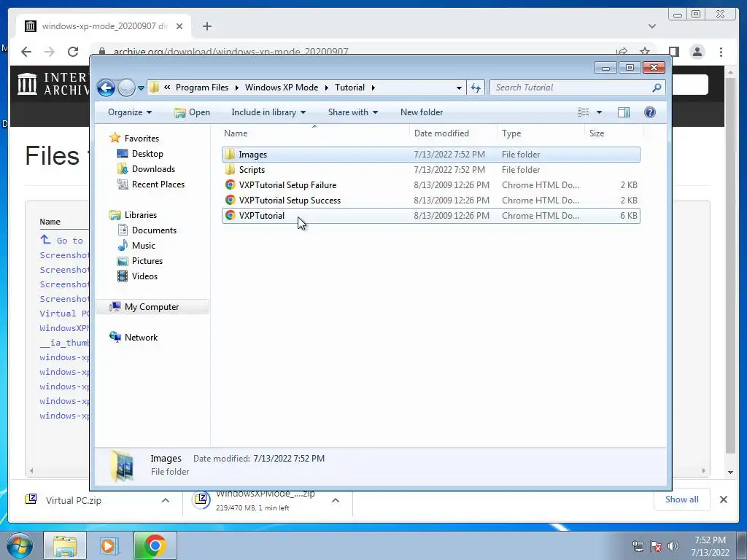Screen dimensions: 747x560
Task: Close the Chrome tab windows-xp-mode_20200907
Action: [179, 26]
